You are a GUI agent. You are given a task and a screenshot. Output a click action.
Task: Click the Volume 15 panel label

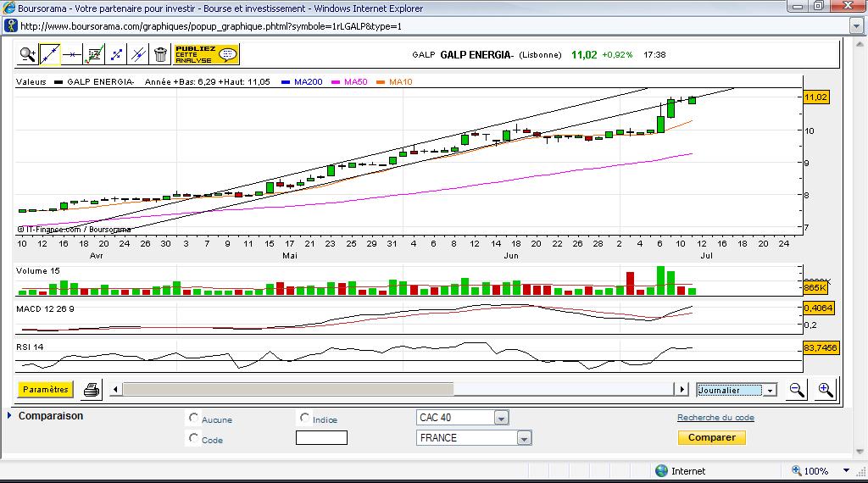point(37,270)
